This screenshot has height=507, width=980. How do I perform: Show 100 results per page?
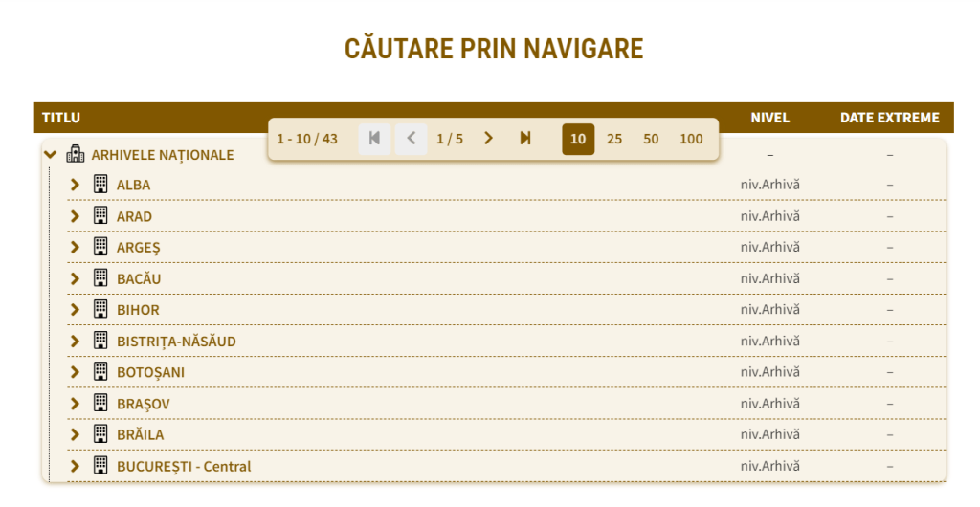(691, 139)
